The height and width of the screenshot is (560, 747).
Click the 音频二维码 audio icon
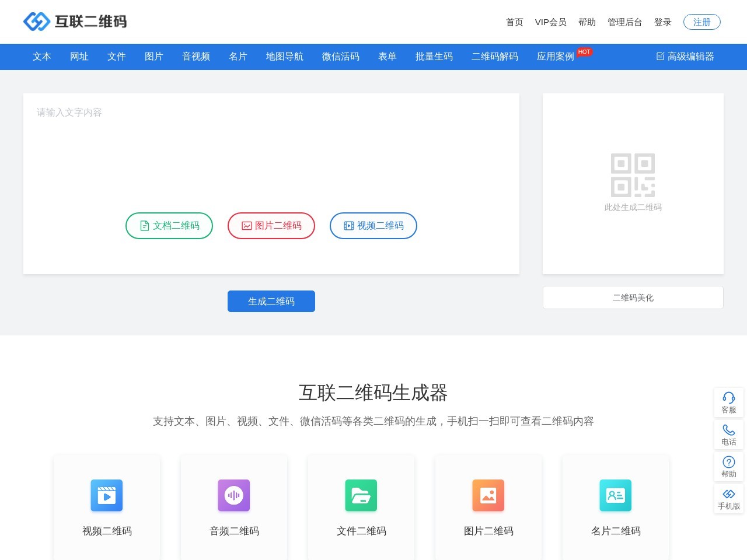pos(233,495)
